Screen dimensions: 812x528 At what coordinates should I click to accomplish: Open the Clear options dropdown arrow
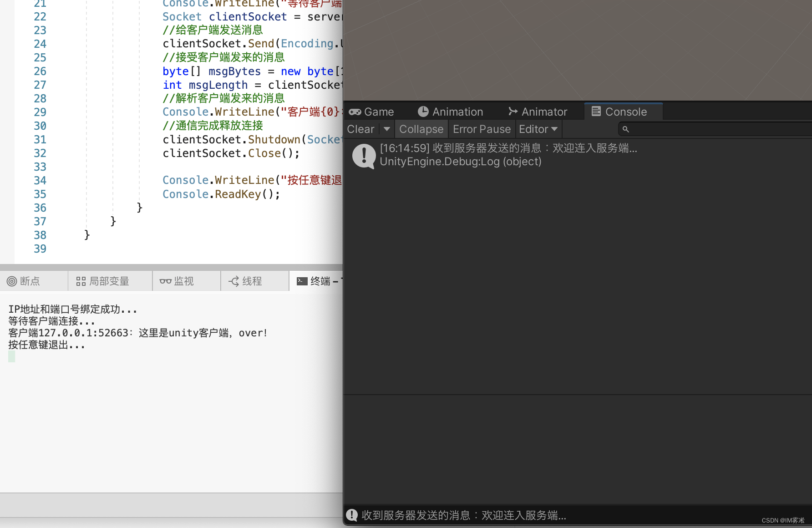387,129
